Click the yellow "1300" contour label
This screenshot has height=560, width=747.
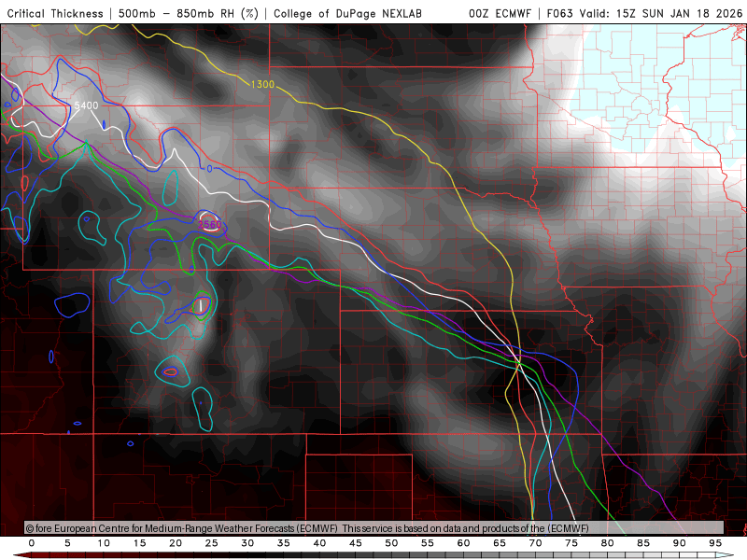click(x=262, y=84)
